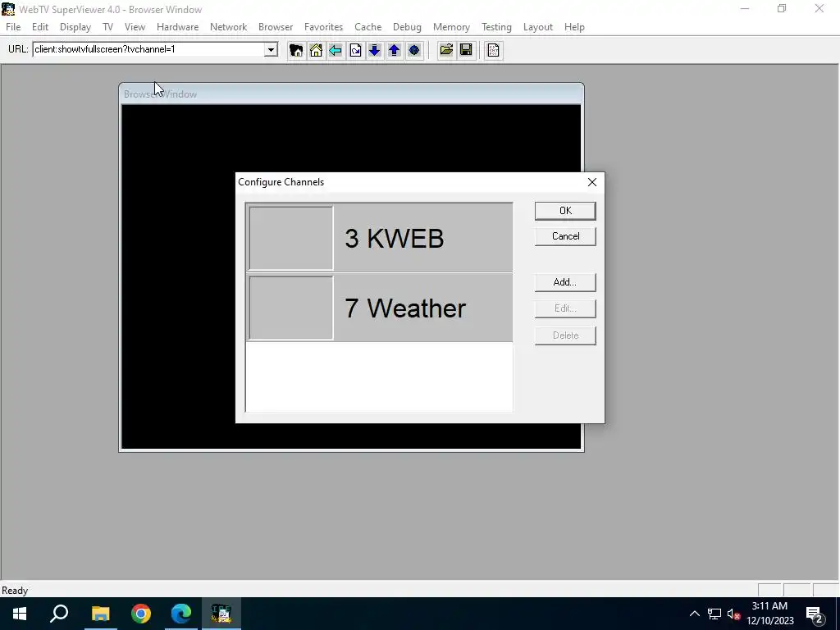This screenshot has width=840, height=630.
Task: Show hidden tray icons chevron
Action: (694, 614)
